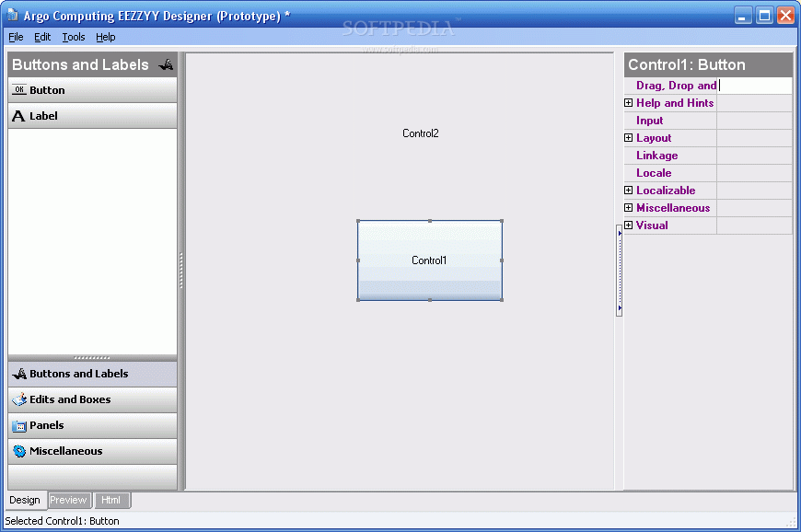This screenshot has width=801, height=532.
Task: Click the application icon in the title bar
Action: 12,16
